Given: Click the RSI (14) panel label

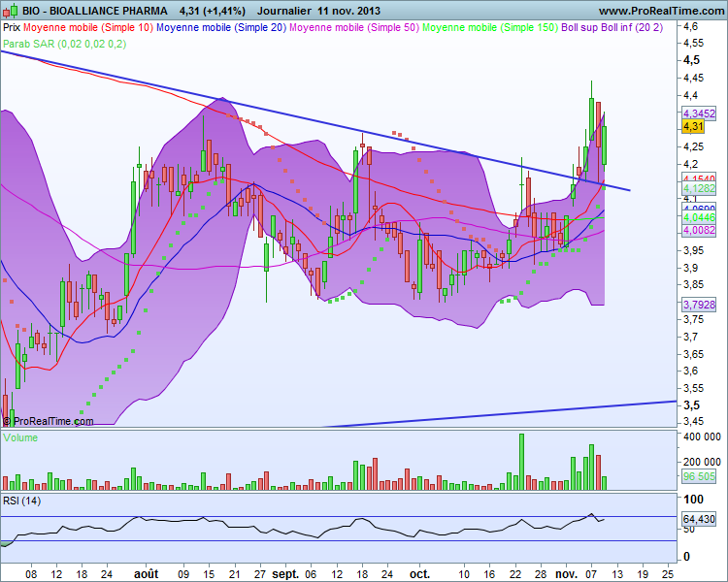Looking at the screenshot, I should [x=21, y=501].
